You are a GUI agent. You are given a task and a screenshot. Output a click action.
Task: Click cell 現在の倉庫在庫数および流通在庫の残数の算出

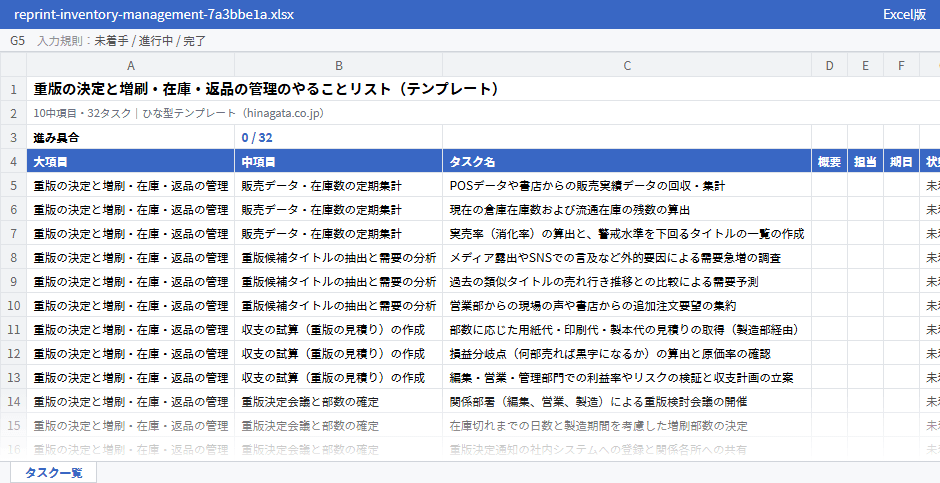(627, 209)
